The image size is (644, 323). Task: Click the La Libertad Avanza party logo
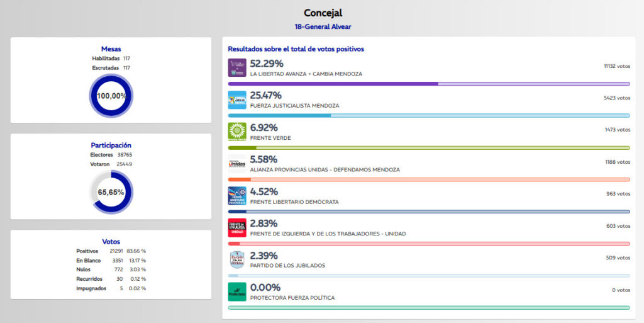(x=237, y=68)
